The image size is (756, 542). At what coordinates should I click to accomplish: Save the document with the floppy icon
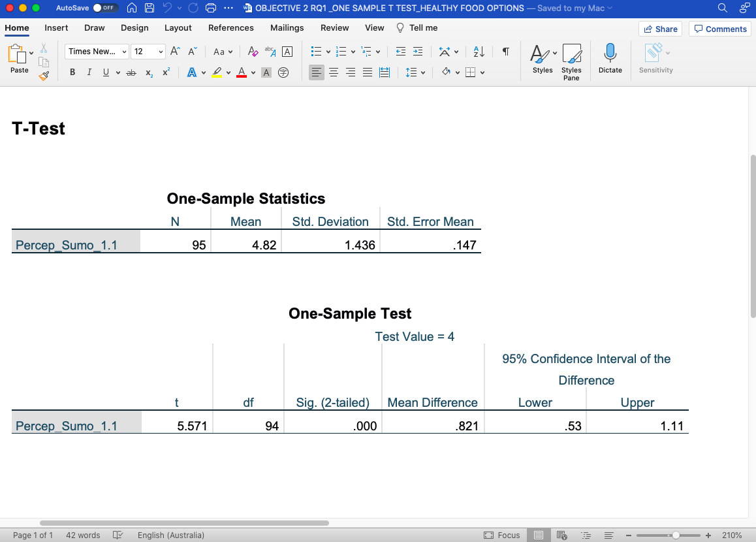click(x=150, y=8)
